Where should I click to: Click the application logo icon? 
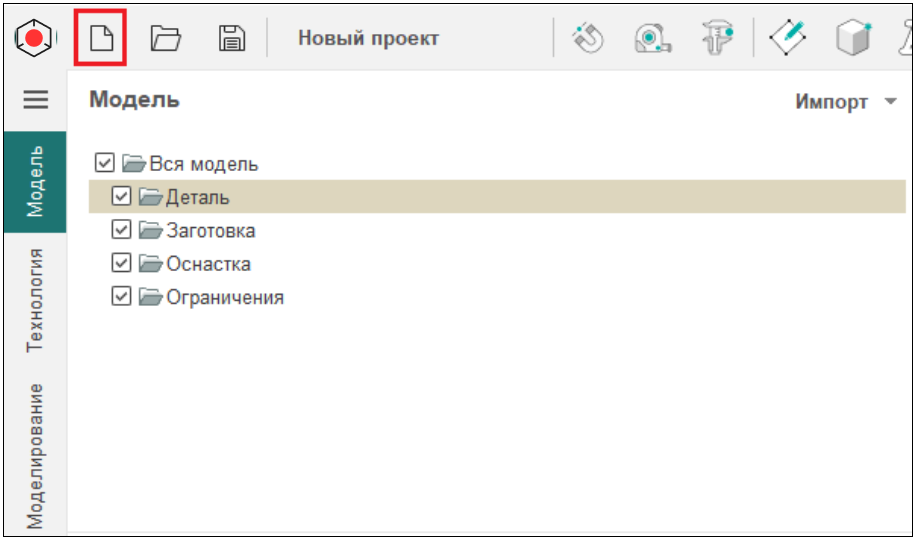click(x=35, y=39)
